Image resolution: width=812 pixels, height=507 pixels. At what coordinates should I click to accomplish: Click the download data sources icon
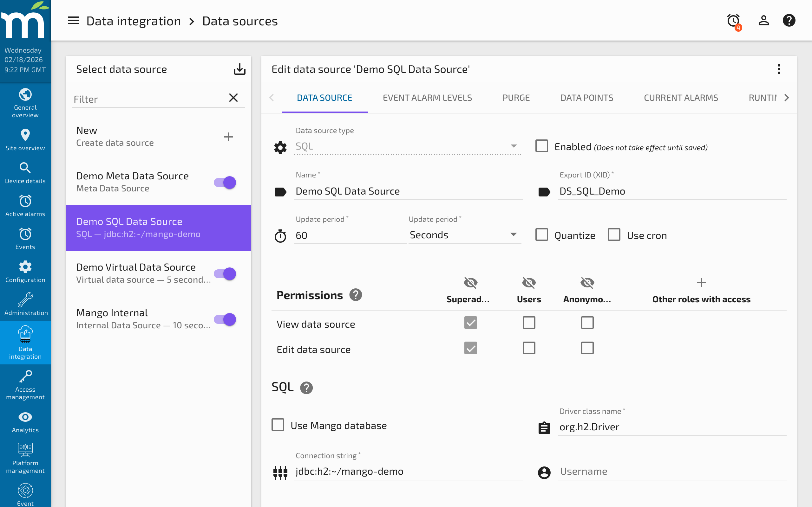(x=239, y=69)
